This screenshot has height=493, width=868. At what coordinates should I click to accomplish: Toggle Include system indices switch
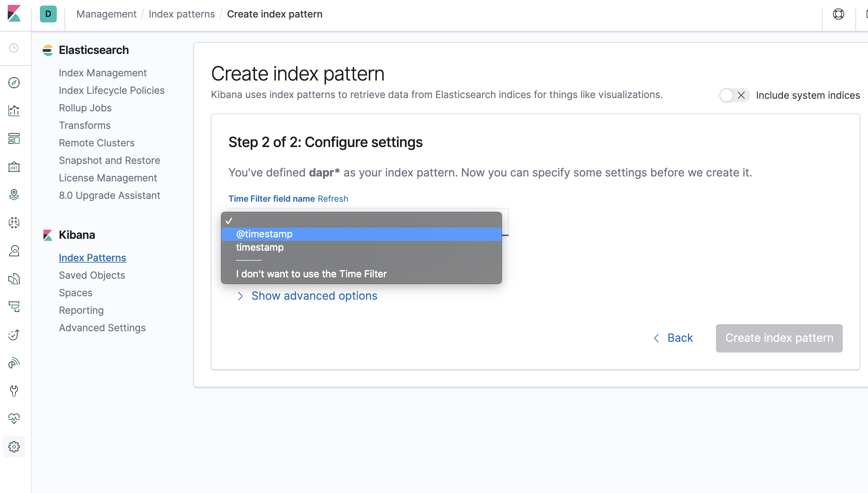734,95
